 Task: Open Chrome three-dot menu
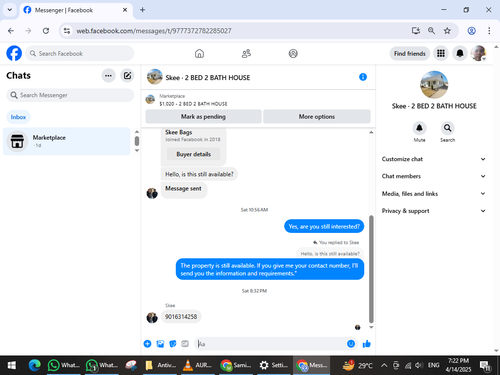click(489, 31)
